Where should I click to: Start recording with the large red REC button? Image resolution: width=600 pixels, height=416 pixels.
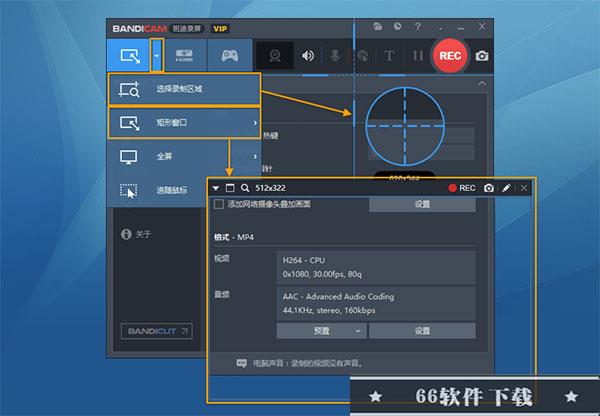click(x=450, y=56)
